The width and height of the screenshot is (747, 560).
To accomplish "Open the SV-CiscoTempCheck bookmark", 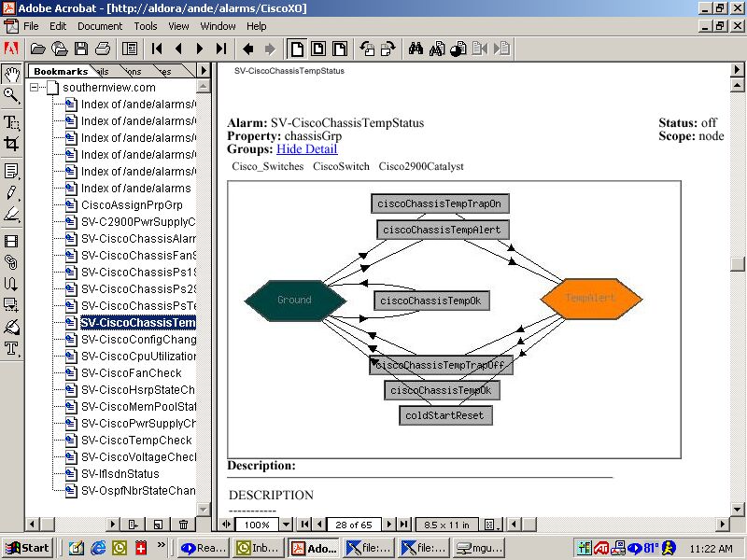I will coord(136,440).
